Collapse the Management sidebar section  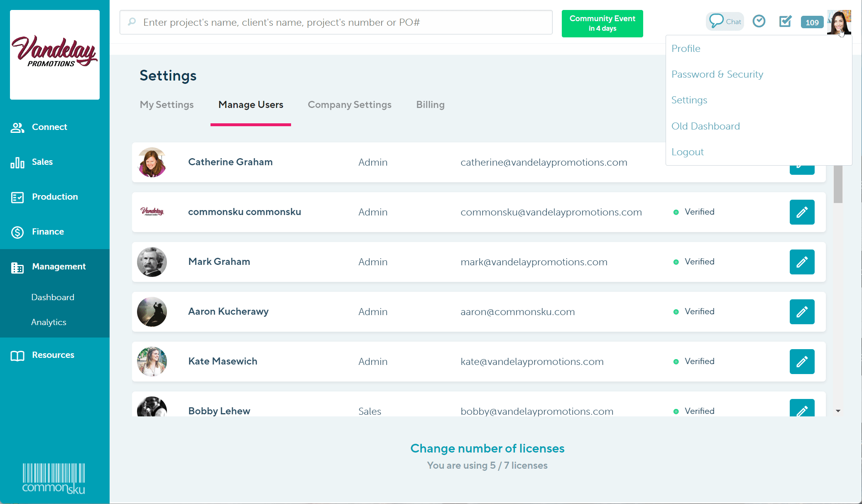tap(59, 267)
